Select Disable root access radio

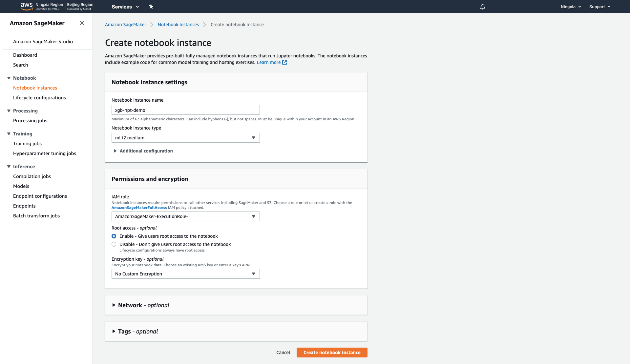pyautogui.click(x=114, y=244)
